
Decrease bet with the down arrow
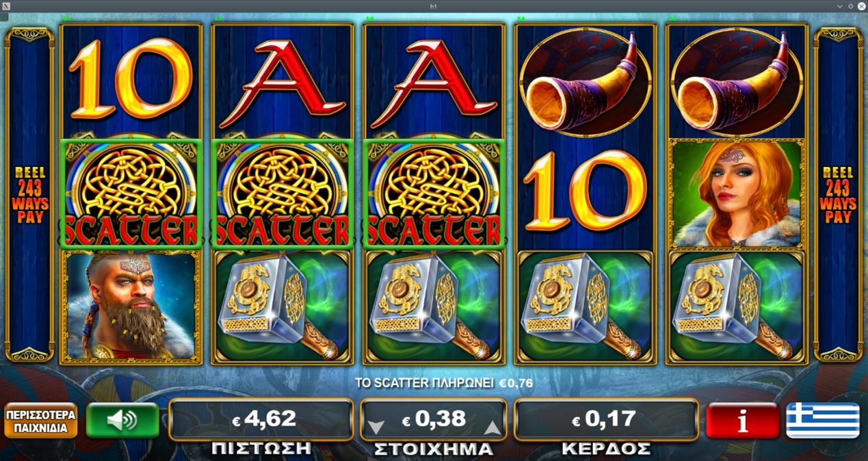coord(376,429)
